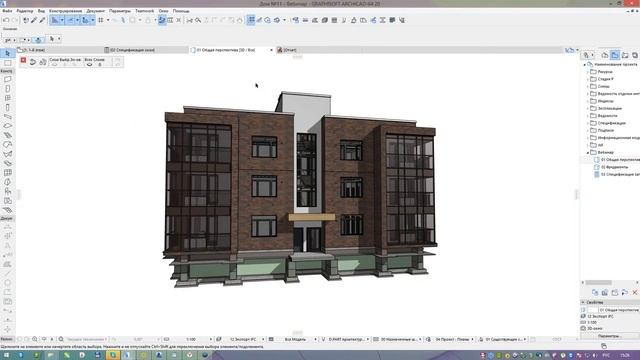The height and width of the screenshot is (360, 640).
Task: Select the Beam tool in toolbox
Action: (7, 117)
